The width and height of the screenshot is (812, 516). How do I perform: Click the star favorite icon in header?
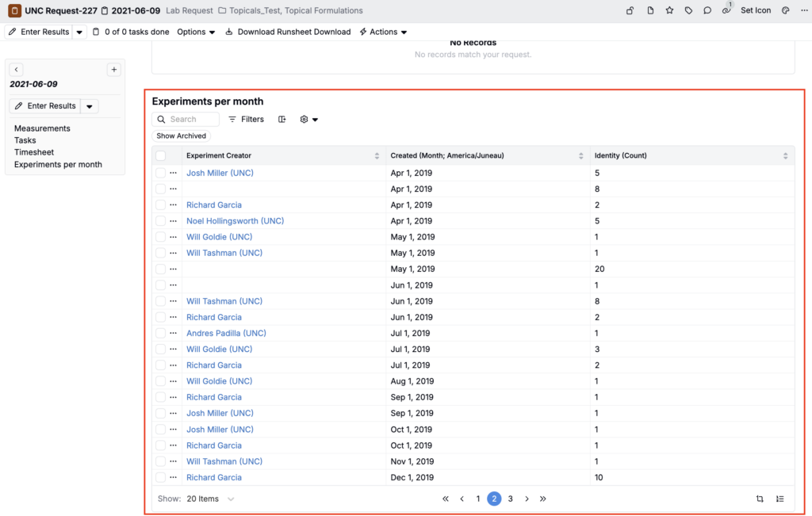coord(669,10)
